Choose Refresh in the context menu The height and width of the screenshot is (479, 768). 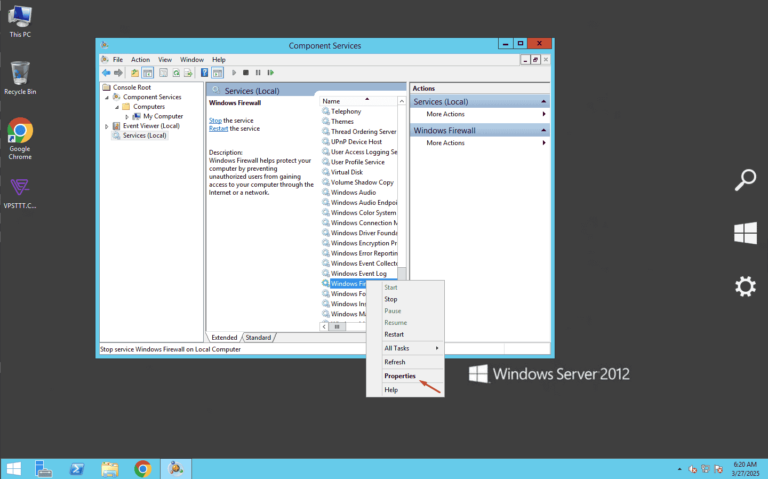point(405,362)
